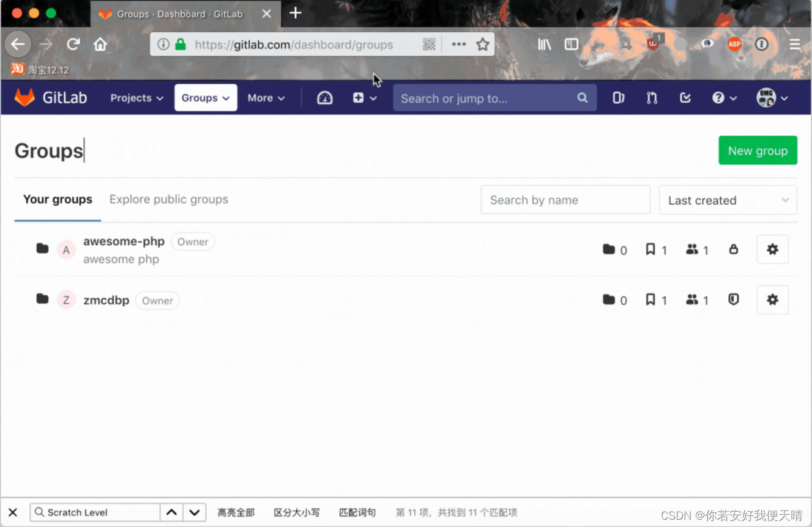Open the Last created sort dropdown
Image resolution: width=812 pixels, height=527 pixels.
coord(727,200)
